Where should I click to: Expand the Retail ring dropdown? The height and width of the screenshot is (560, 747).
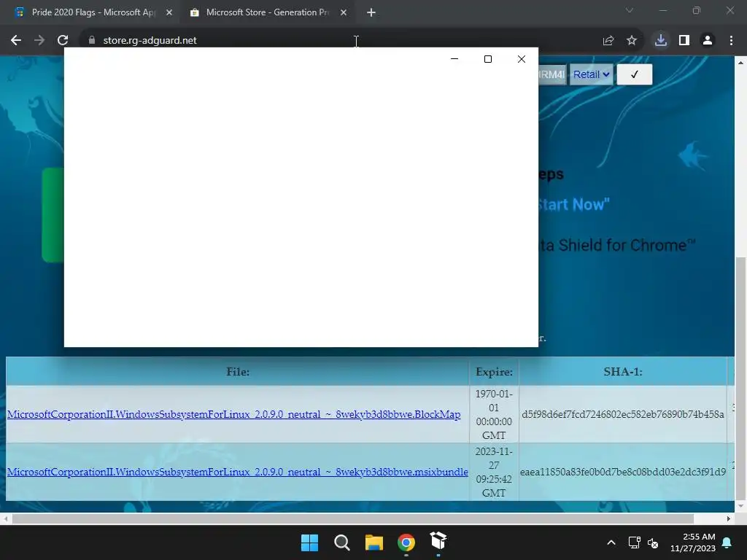click(x=591, y=74)
